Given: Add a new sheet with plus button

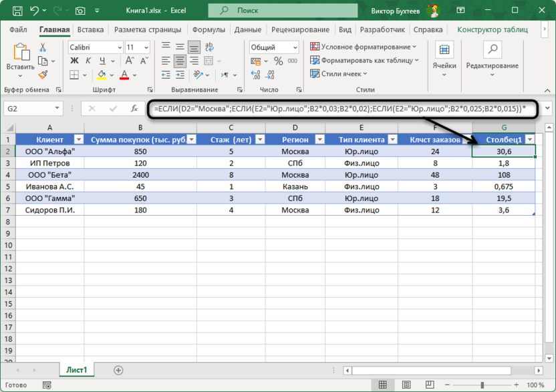Looking at the screenshot, I should [118, 370].
